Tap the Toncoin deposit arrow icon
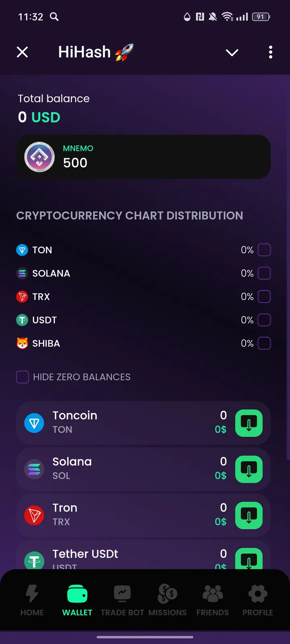 point(249,423)
